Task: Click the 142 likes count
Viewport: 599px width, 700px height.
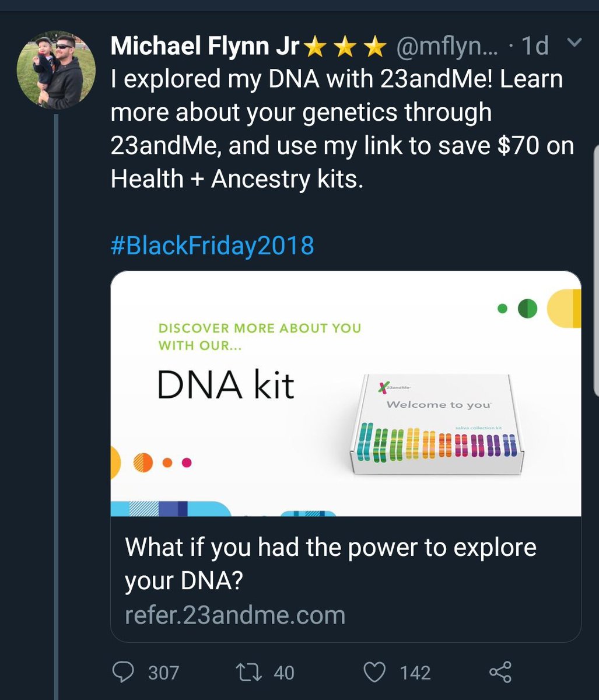Action: 415,673
